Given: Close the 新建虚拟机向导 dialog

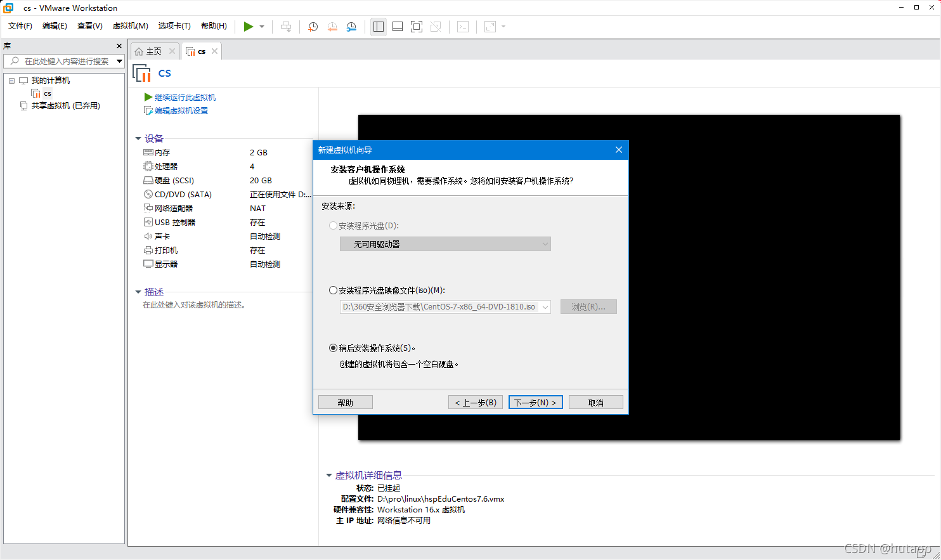Looking at the screenshot, I should pos(619,150).
